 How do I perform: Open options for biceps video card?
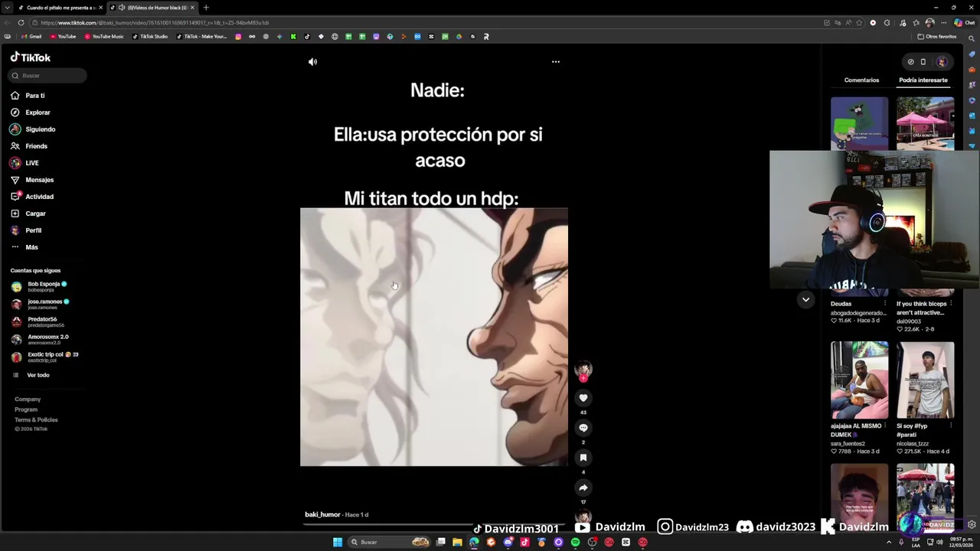951,304
